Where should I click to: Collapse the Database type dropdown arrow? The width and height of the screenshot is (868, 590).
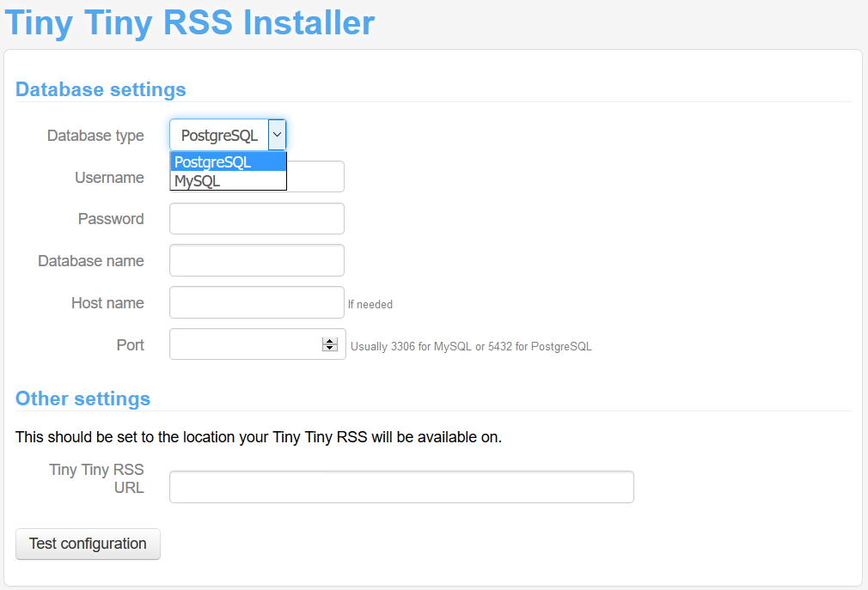point(277,135)
